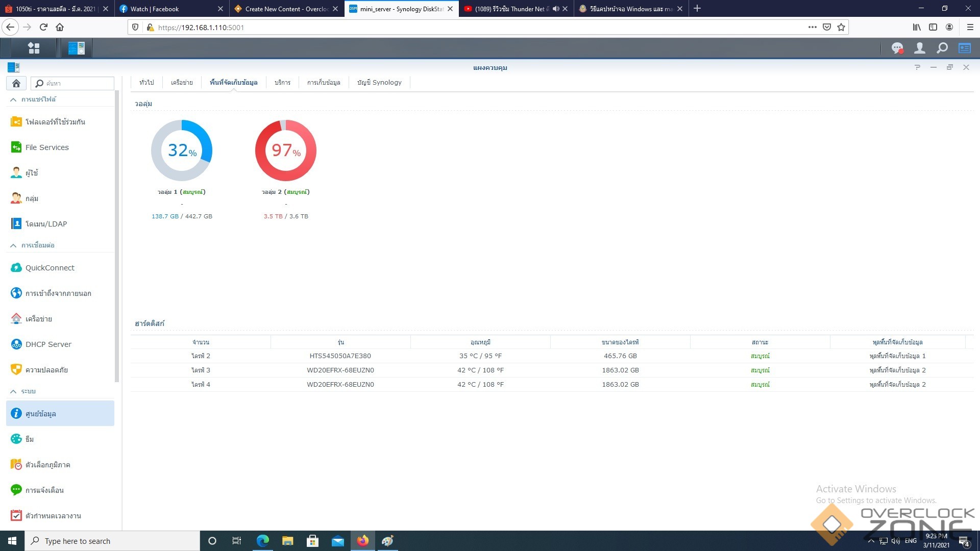Click the Control Panel home icon
Viewport: 980px width, 551px height.
tap(16, 83)
